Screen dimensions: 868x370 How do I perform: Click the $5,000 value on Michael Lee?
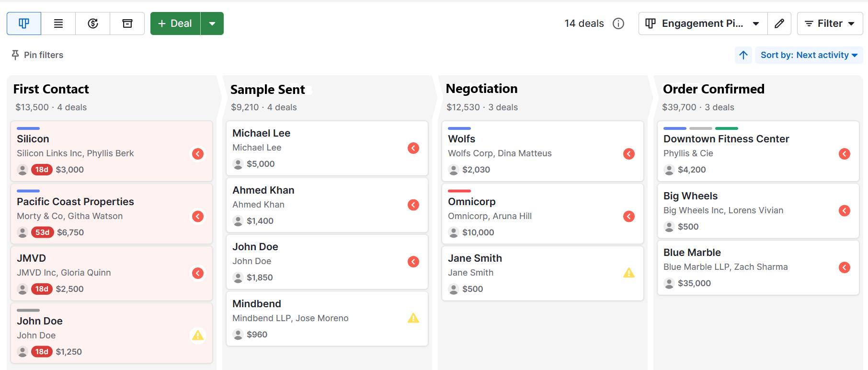pyautogui.click(x=261, y=164)
